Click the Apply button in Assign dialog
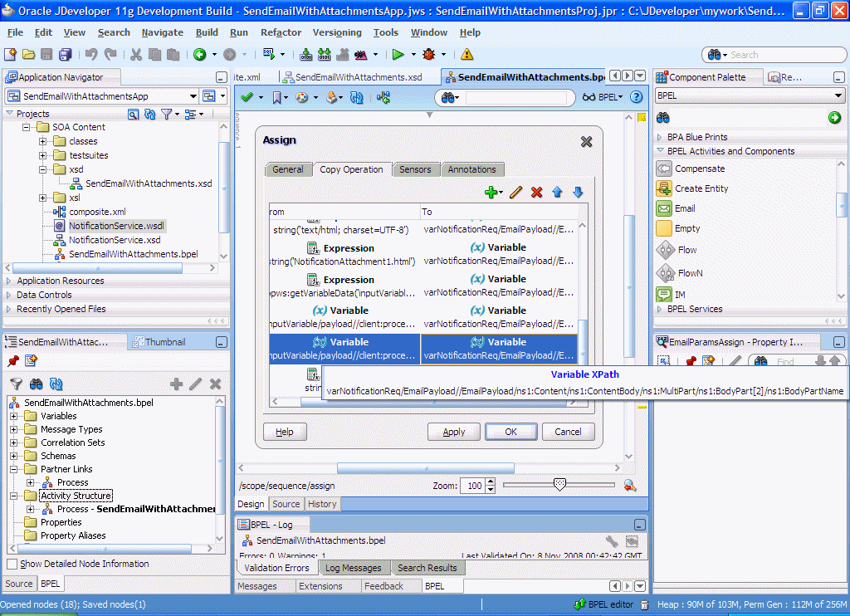 [454, 432]
